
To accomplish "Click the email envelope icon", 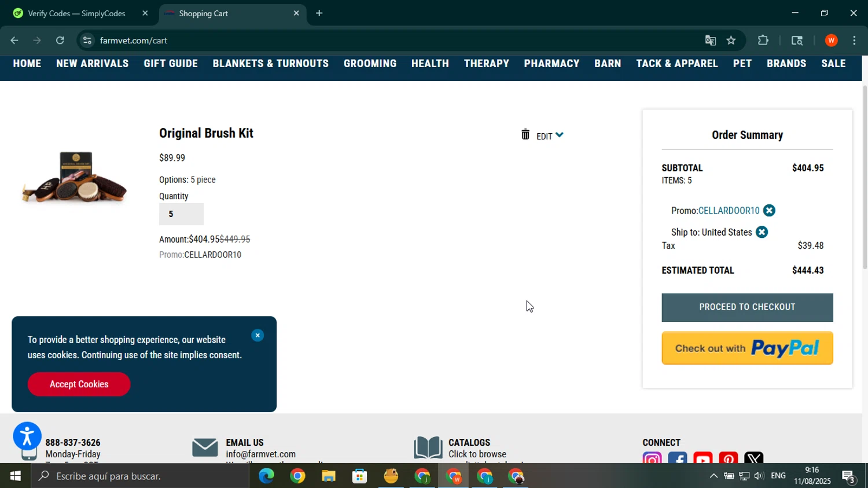I will tap(205, 447).
